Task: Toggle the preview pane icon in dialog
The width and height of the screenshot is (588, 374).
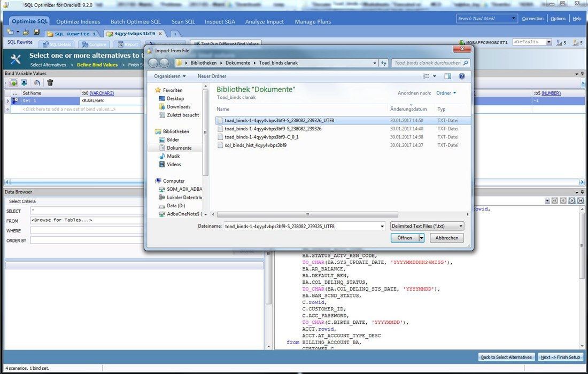Action: pos(448,76)
